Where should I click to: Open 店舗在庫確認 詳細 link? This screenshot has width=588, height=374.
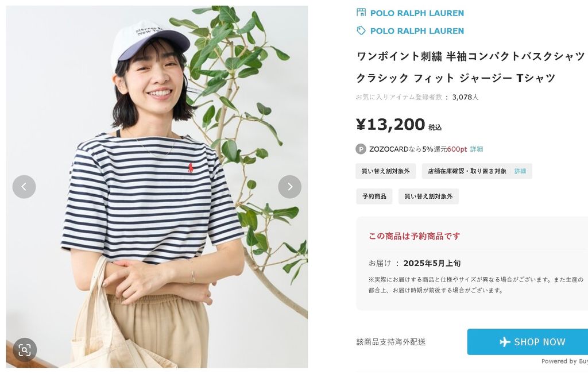[520, 171]
